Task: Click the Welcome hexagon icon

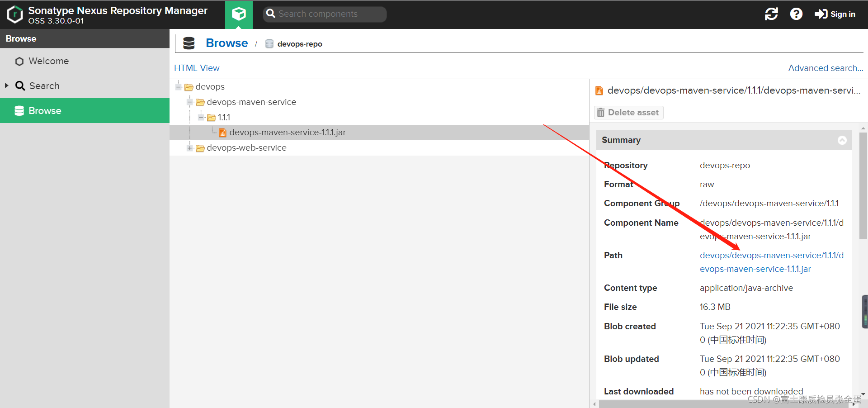Action: point(19,62)
